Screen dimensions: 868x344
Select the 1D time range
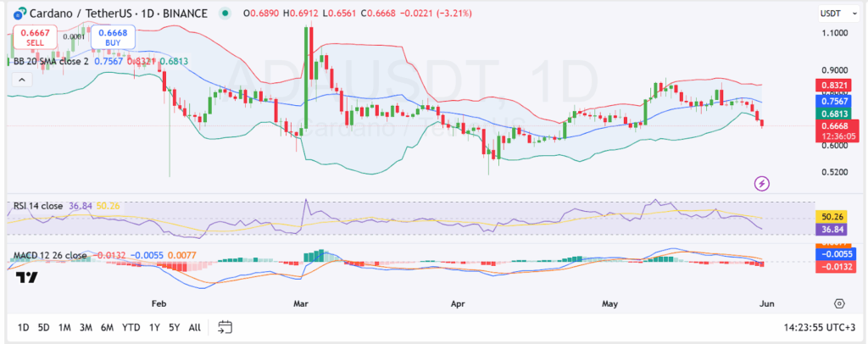click(23, 327)
